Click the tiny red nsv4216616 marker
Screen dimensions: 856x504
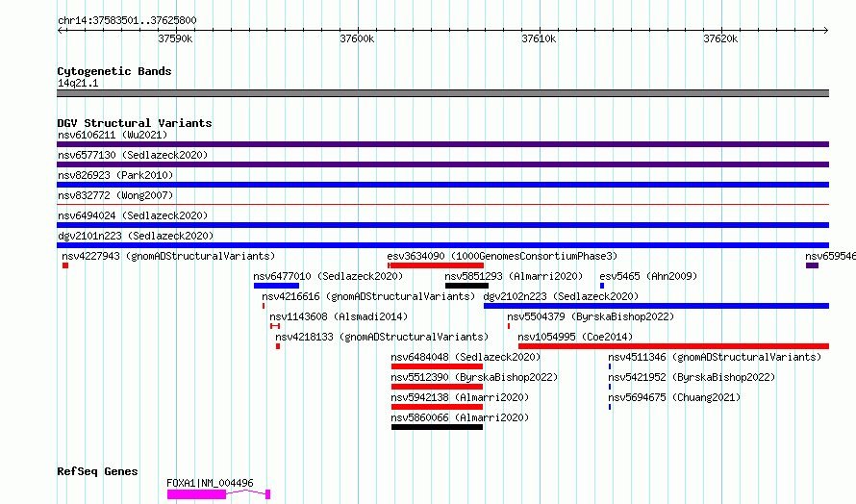pyautogui.click(x=264, y=306)
